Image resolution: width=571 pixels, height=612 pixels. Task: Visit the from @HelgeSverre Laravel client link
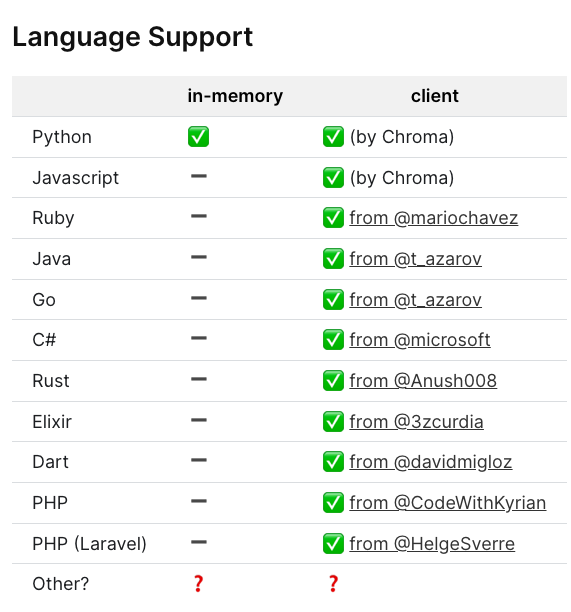pyautogui.click(x=432, y=544)
